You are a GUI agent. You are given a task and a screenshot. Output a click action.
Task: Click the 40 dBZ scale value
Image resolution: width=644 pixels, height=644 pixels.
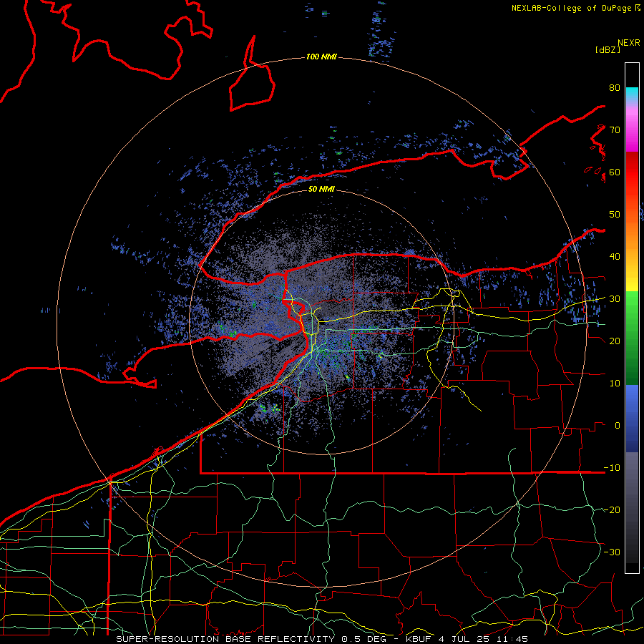(615, 257)
